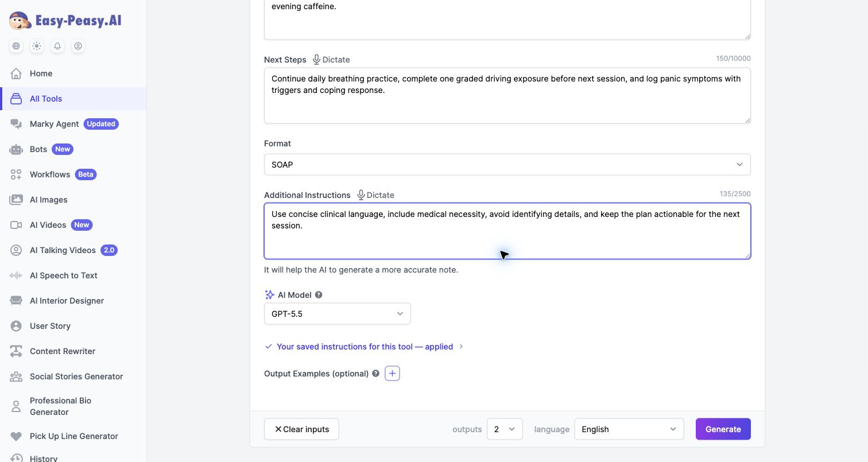Click the Dictate label beside Next Steps

click(x=336, y=60)
